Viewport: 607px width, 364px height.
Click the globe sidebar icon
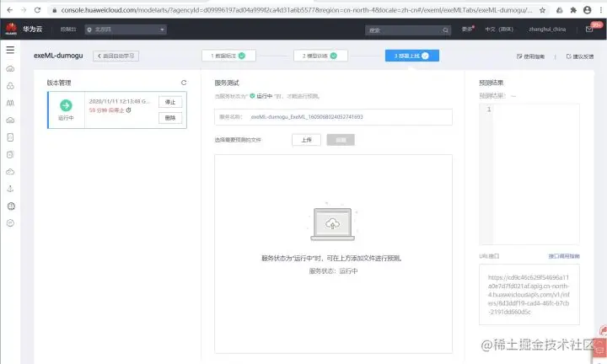coord(11,206)
